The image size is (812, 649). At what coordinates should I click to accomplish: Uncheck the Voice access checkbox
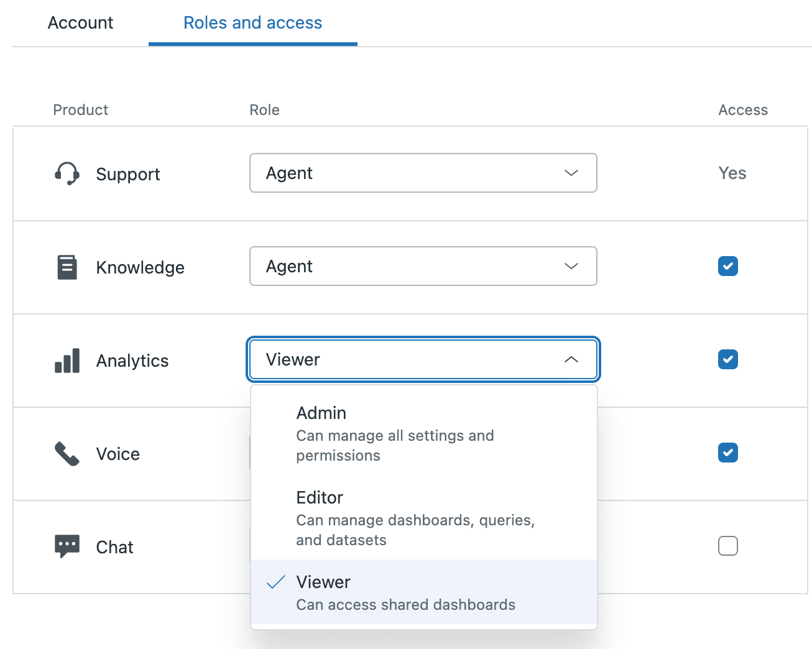(727, 453)
